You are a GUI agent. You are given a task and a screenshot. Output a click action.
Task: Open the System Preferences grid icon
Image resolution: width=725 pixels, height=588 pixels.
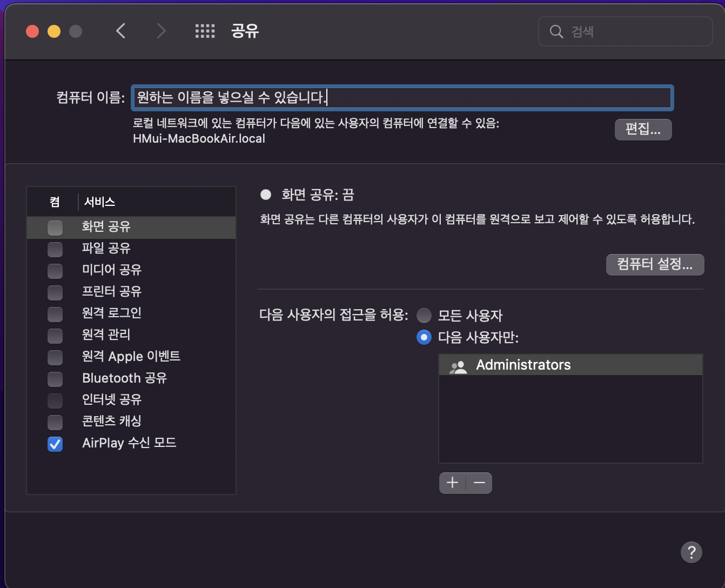coord(205,31)
